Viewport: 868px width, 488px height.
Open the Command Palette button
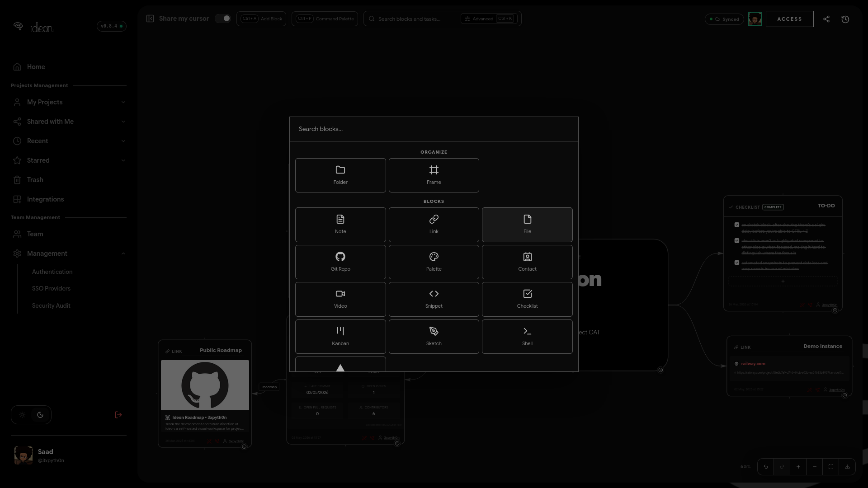325,19
